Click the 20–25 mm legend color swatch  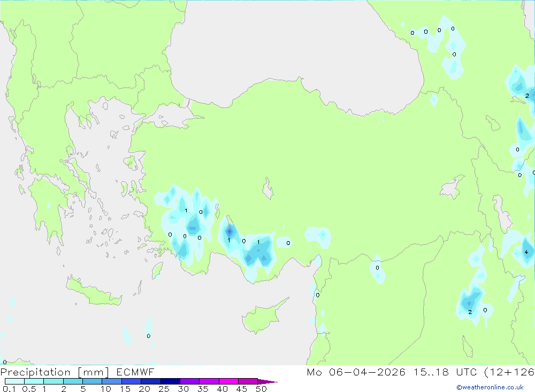(x=151, y=381)
